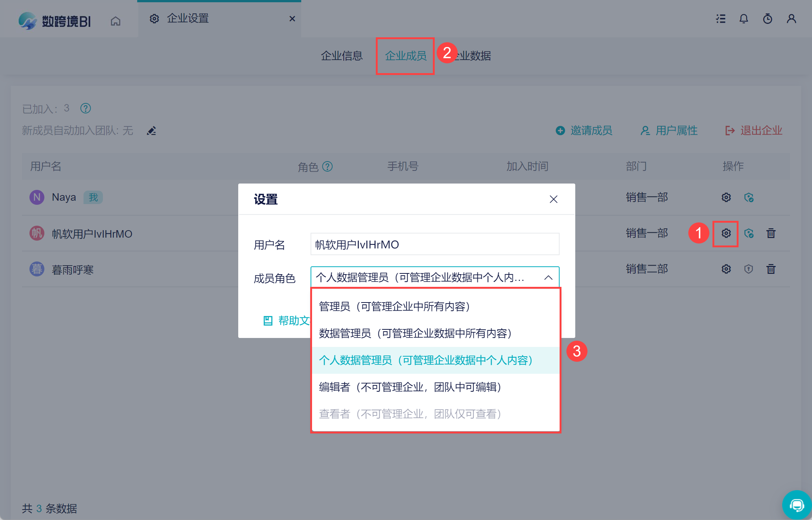This screenshot has width=812, height=520.
Task: Click the 用户名 input field
Action: point(435,244)
